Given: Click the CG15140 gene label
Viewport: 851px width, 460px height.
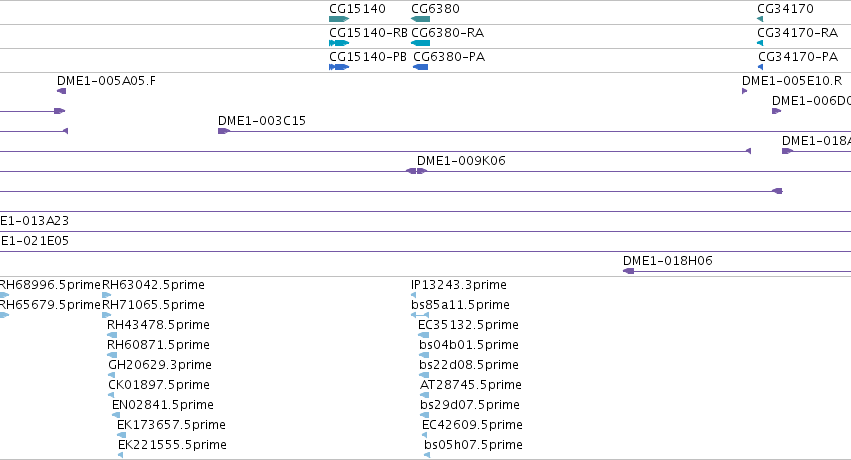Looking at the screenshot, I should 357,9.
